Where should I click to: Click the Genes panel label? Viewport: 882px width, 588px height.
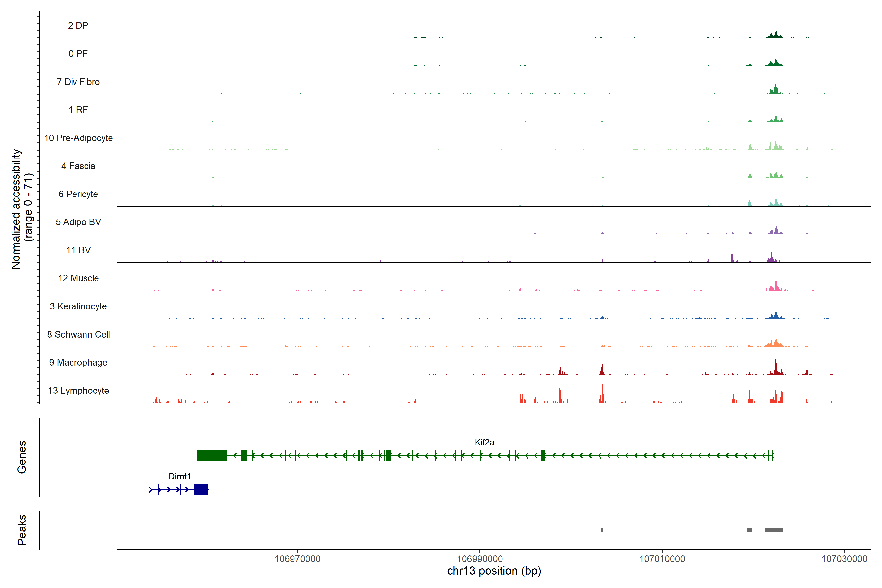22,457
